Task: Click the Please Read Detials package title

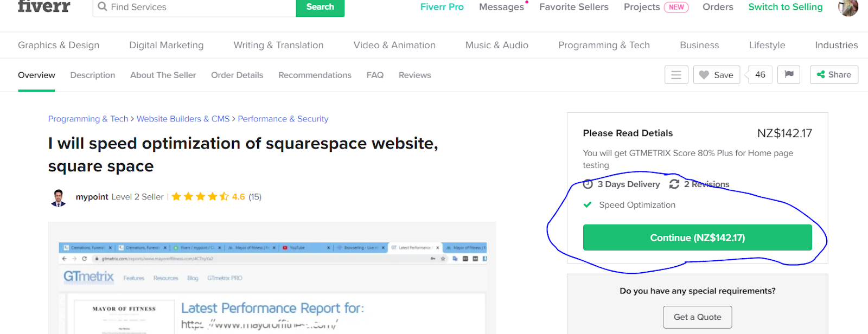Action: click(x=628, y=133)
